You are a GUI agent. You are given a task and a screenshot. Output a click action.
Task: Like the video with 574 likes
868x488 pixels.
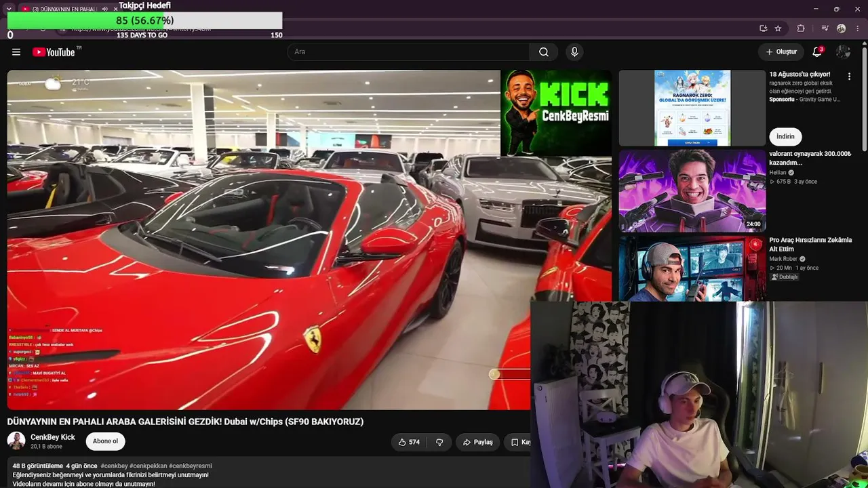(x=408, y=442)
